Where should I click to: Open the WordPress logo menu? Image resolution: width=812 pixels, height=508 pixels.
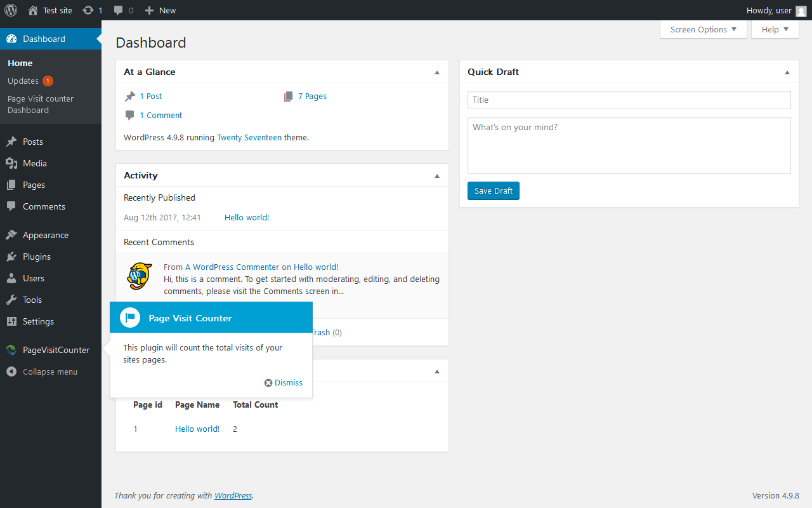pyautogui.click(x=11, y=10)
